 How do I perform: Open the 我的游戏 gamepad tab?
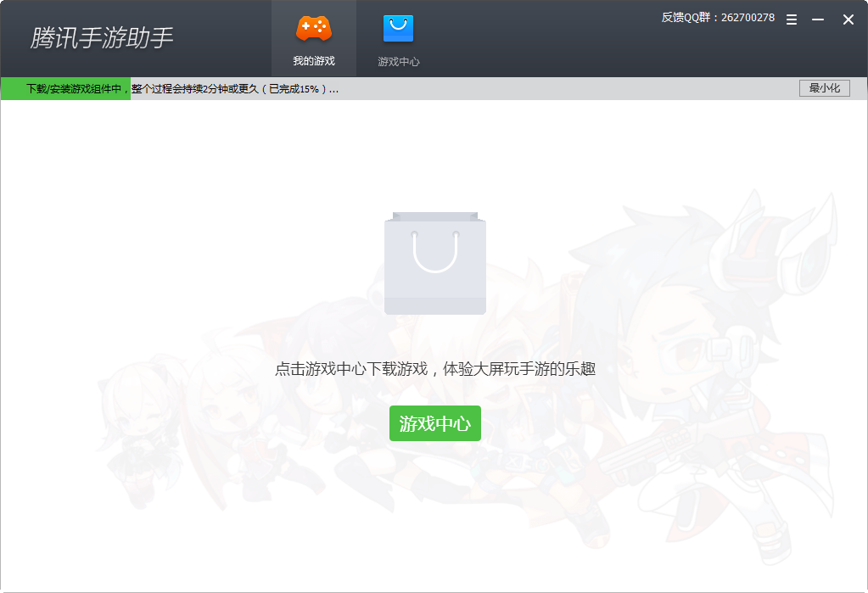pos(314,39)
